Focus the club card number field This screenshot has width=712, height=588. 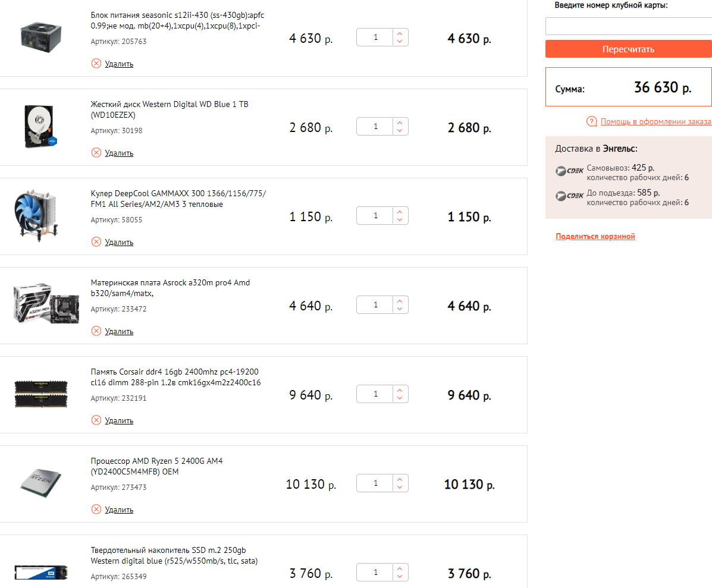pyautogui.click(x=628, y=26)
